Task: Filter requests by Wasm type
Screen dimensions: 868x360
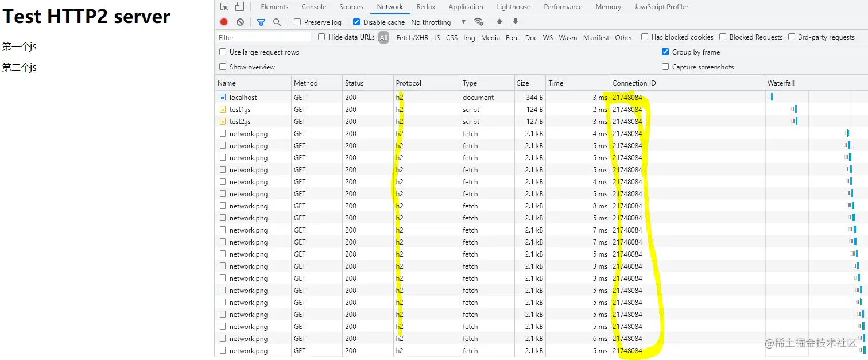Action: point(568,37)
